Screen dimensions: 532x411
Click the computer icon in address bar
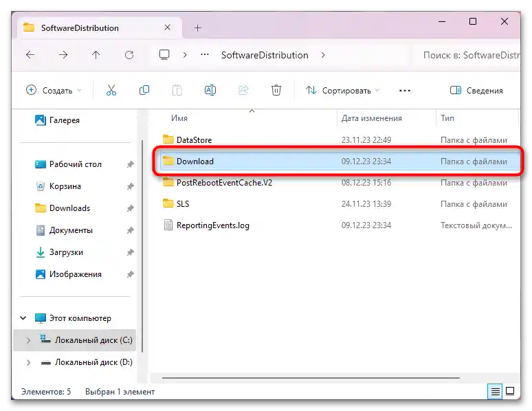coord(164,55)
